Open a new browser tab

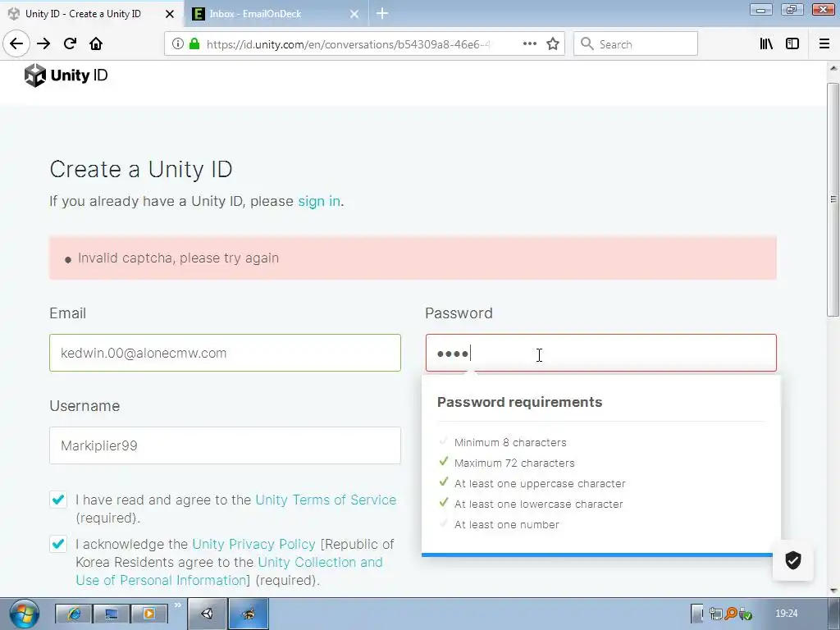click(x=382, y=13)
